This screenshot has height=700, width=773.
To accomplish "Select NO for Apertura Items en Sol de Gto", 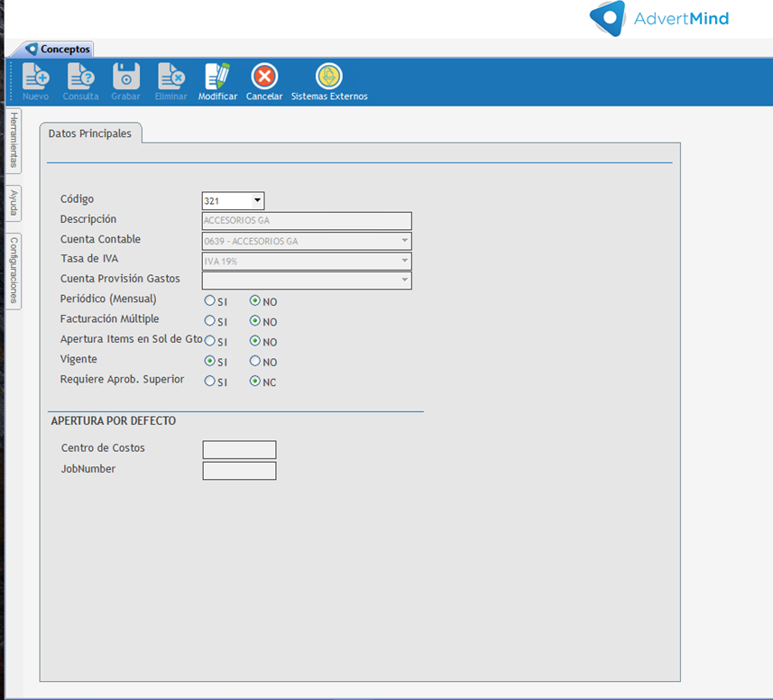I will 255,341.
